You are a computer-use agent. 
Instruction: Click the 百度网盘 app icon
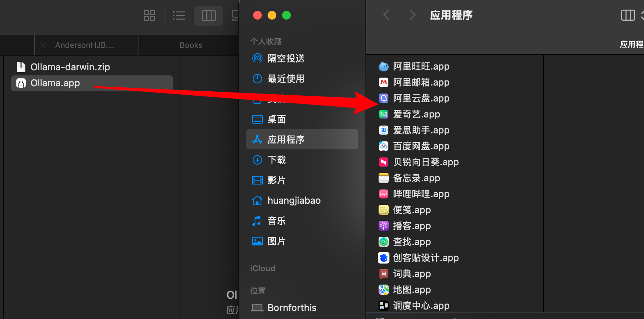(384, 146)
